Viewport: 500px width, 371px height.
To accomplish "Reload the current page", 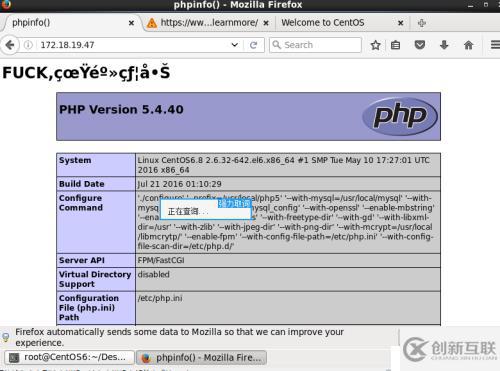I will point(253,45).
